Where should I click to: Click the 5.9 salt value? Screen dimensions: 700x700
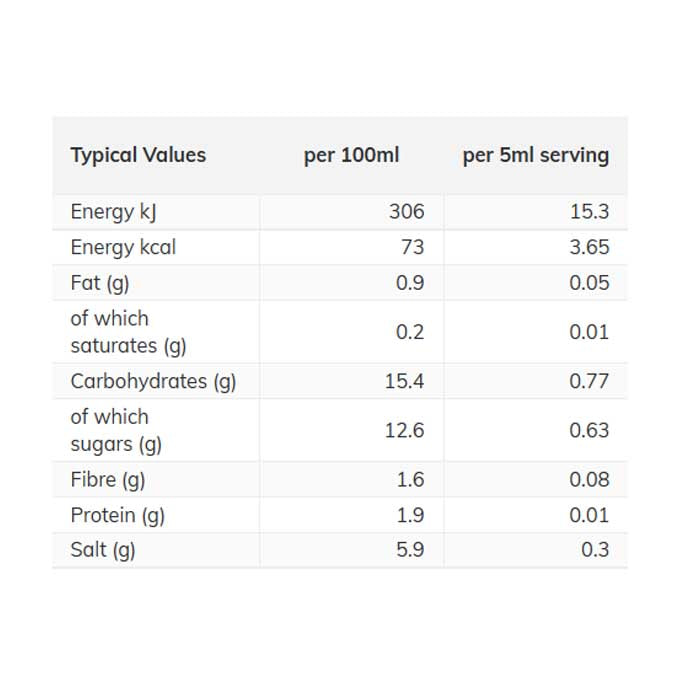pos(410,550)
